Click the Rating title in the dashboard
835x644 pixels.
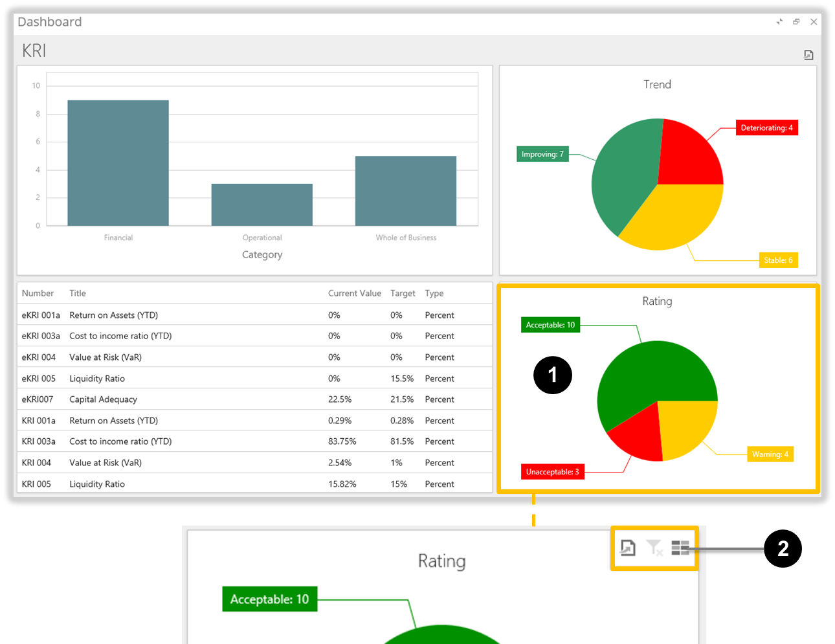point(658,302)
